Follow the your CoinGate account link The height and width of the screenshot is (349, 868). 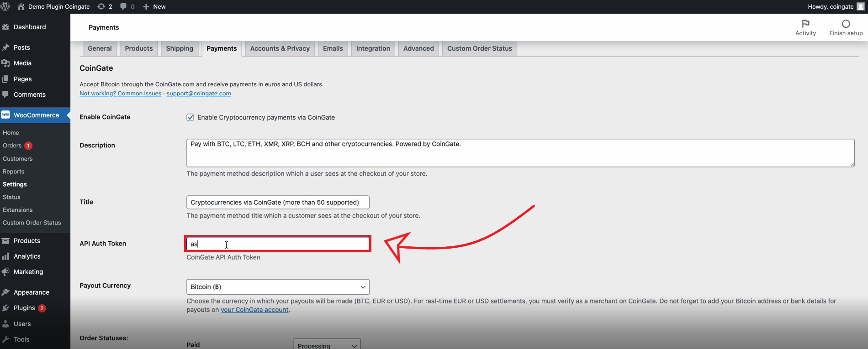[x=255, y=310]
